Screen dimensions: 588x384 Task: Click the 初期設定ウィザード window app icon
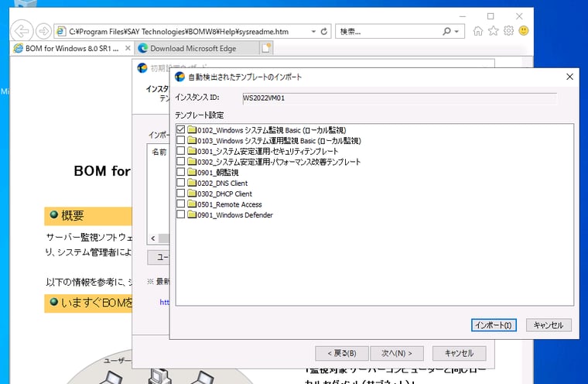142,68
